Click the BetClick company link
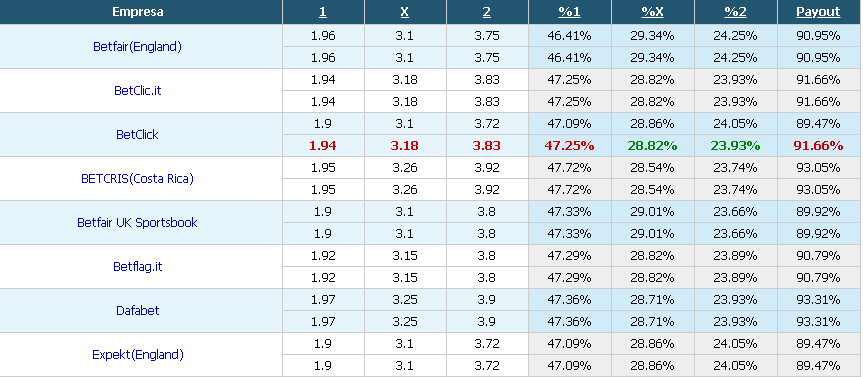Image resolution: width=863 pixels, height=377 pixels. point(137,135)
